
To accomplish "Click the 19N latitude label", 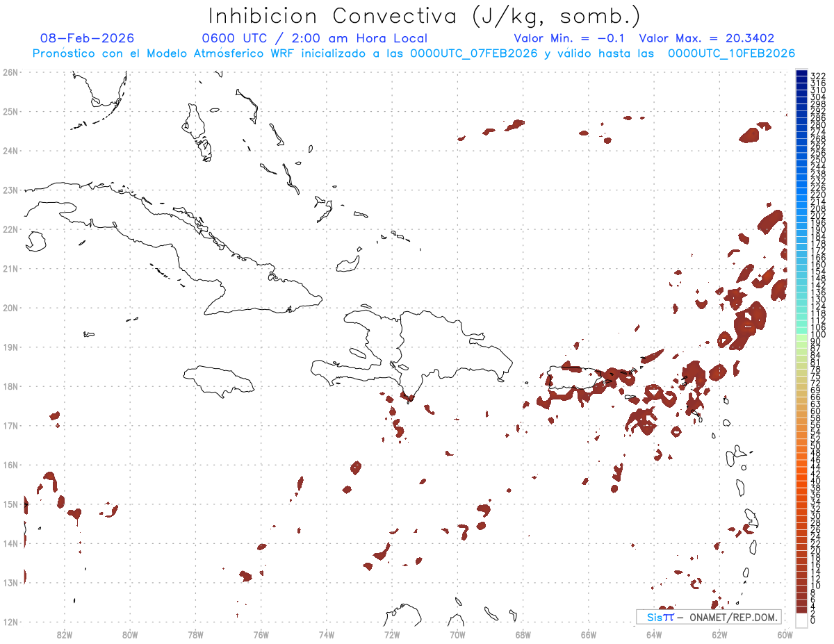I will tap(10, 347).
